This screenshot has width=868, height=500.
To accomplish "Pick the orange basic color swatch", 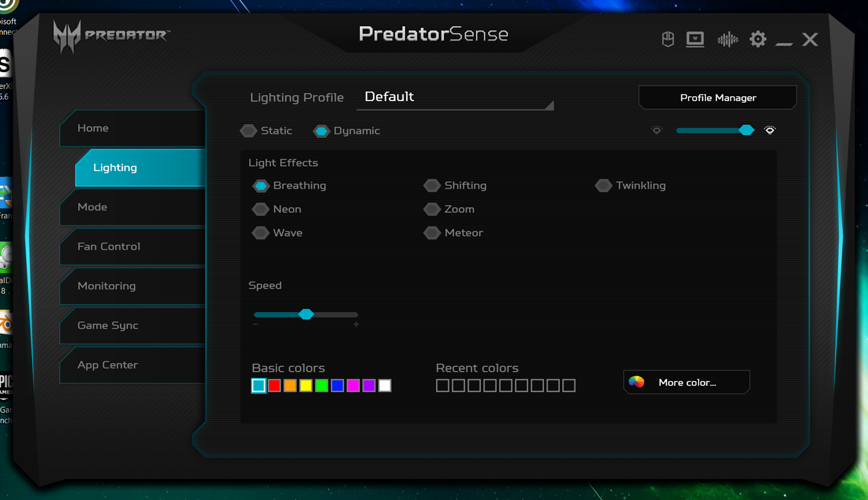I will pyautogui.click(x=290, y=385).
